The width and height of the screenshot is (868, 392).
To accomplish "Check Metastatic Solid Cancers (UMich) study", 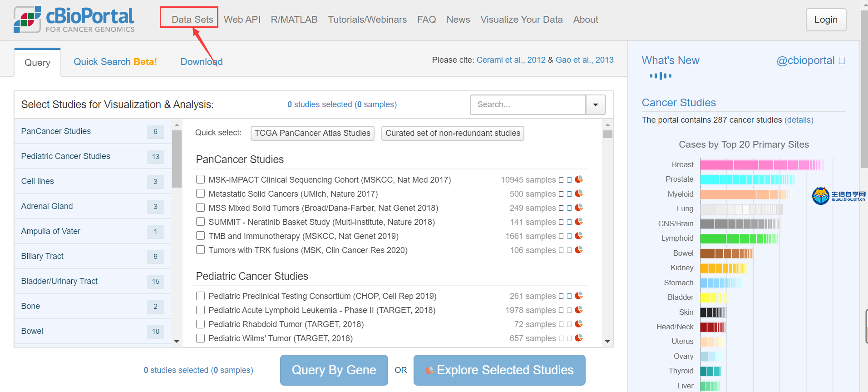I will [200, 194].
